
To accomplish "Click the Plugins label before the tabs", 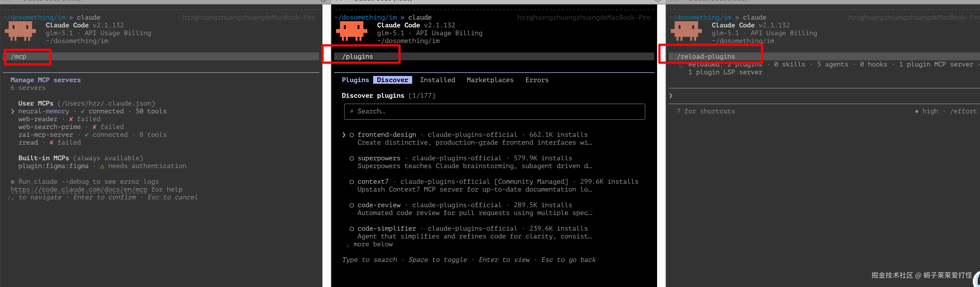I will tap(355, 80).
